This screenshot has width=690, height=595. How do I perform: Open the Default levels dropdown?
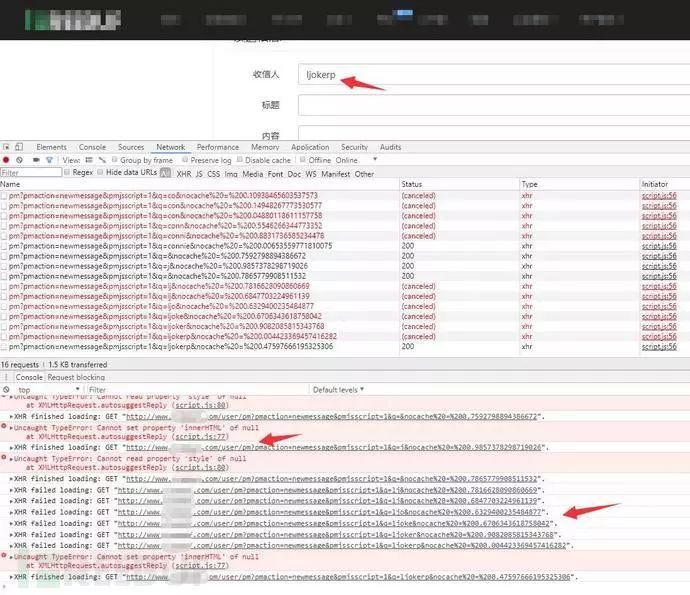337,389
